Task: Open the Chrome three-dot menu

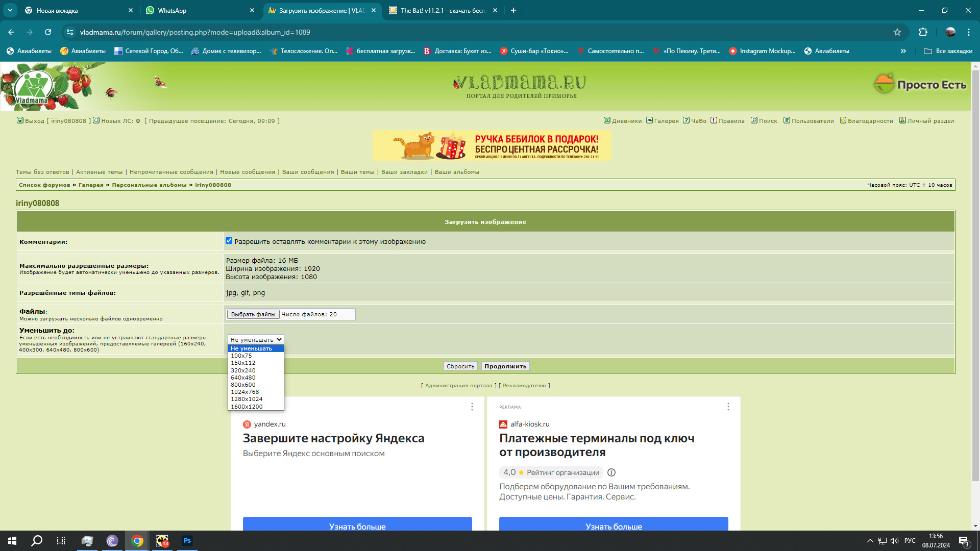Action: [x=969, y=32]
